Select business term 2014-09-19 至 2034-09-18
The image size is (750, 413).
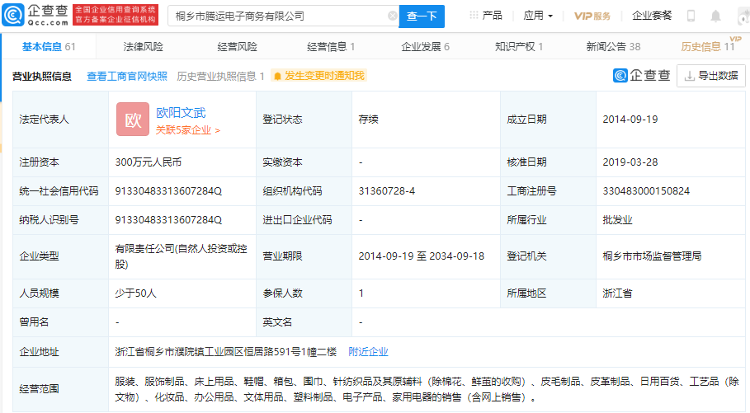point(421,256)
